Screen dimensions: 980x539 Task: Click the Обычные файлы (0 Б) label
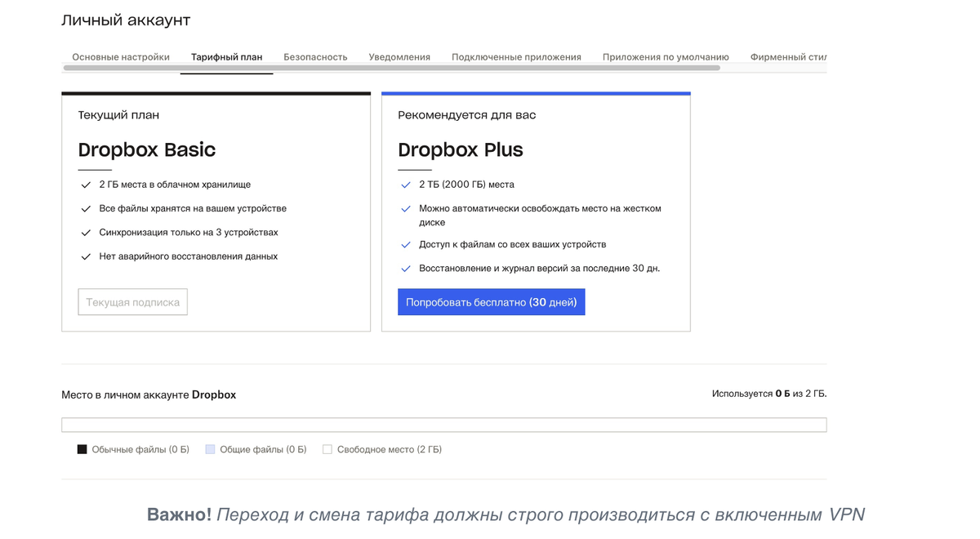tap(140, 449)
